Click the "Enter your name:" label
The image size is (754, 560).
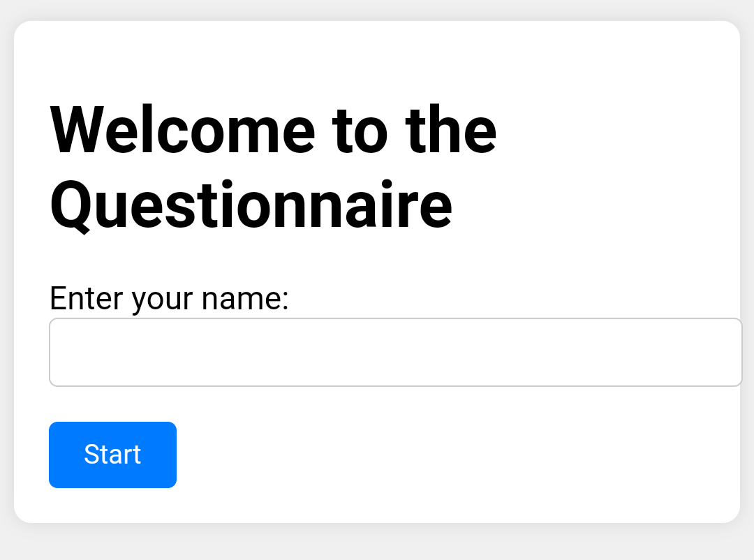point(169,299)
